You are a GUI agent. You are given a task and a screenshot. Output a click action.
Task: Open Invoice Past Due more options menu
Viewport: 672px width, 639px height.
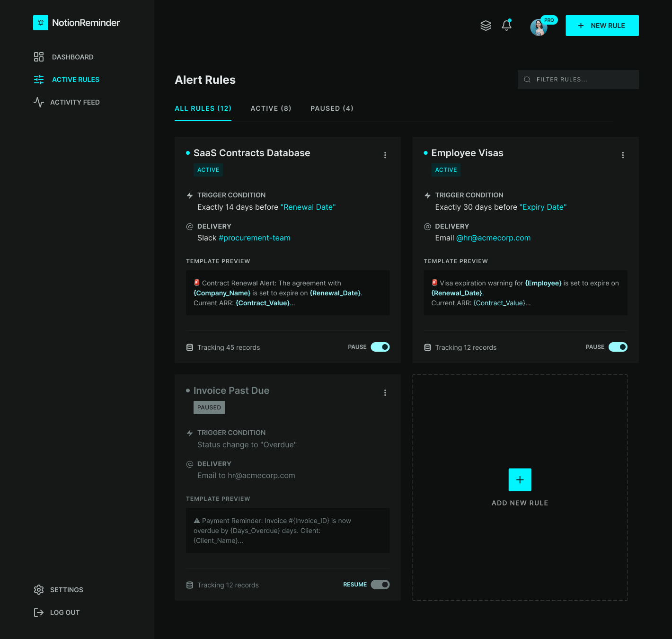point(385,393)
